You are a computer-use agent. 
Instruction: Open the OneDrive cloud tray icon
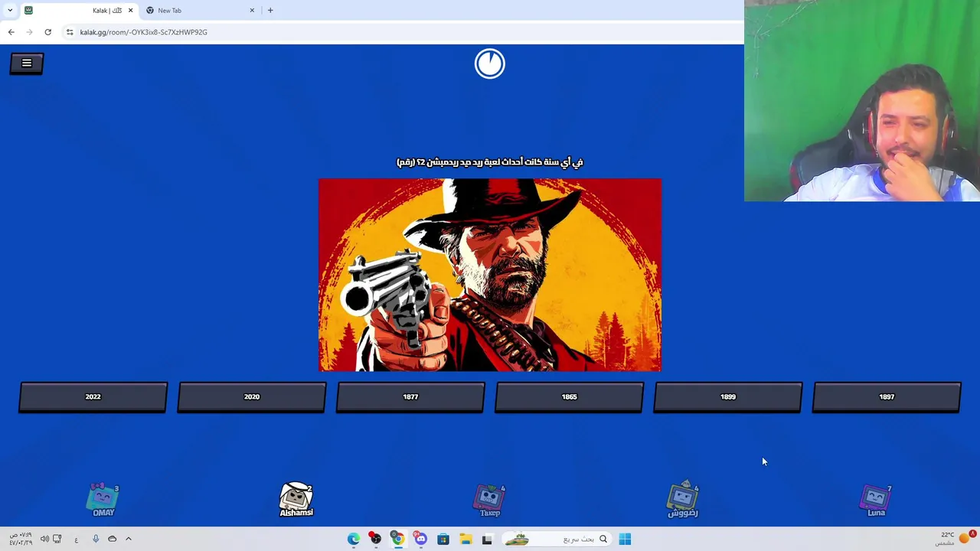click(112, 539)
